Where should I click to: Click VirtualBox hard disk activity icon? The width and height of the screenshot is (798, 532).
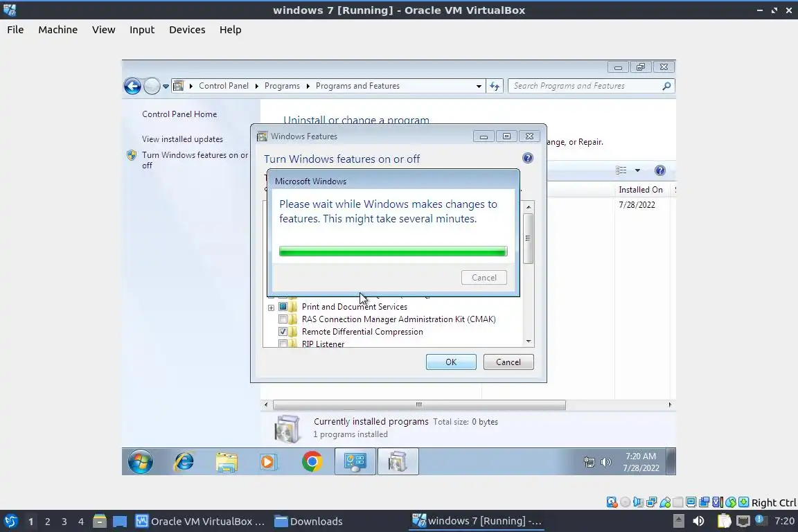click(612, 502)
